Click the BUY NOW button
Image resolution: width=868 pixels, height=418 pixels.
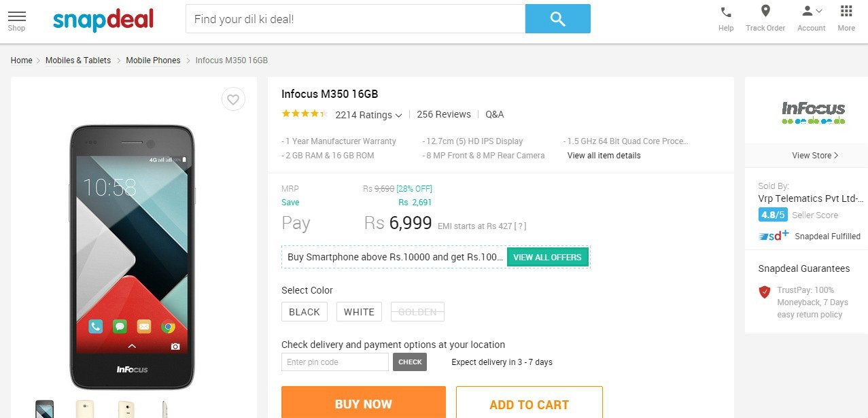pyautogui.click(x=364, y=403)
